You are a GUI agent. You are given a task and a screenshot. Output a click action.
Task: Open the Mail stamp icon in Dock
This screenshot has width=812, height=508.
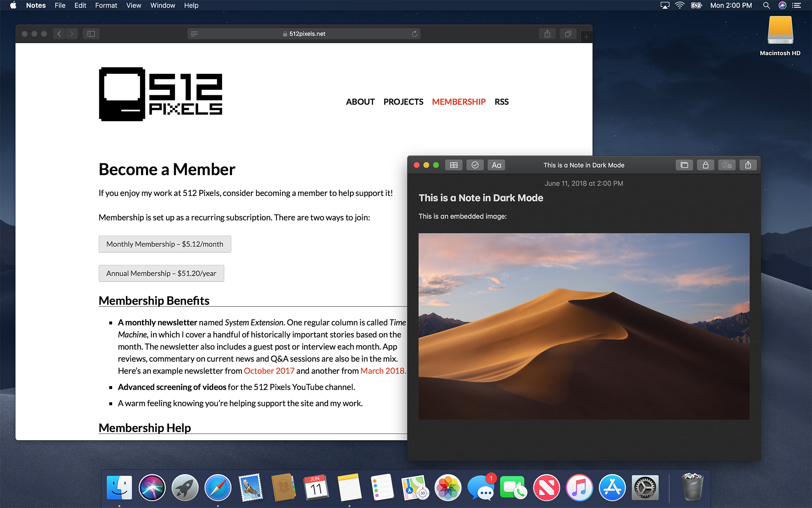(x=251, y=487)
